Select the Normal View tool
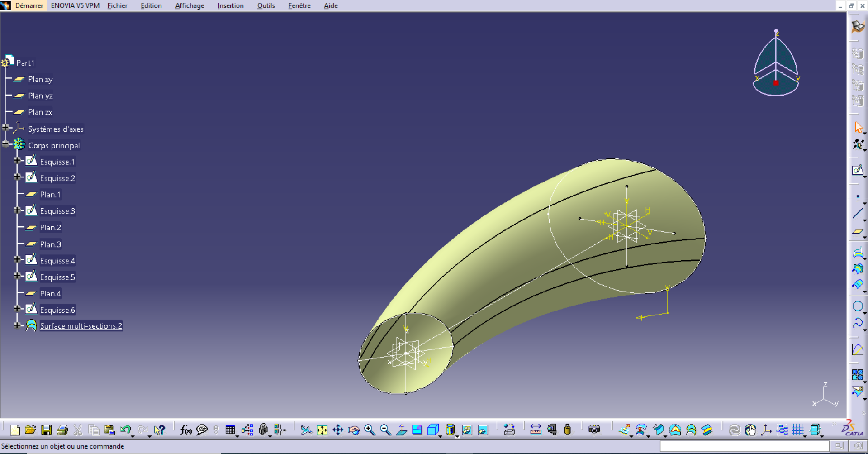The image size is (868, 454). click(x=401, y=430)
